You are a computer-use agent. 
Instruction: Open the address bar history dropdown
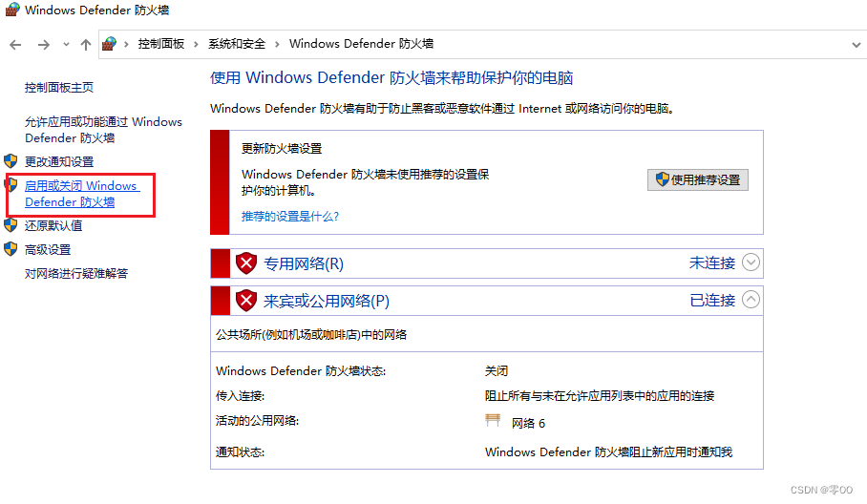coord(856,45)
